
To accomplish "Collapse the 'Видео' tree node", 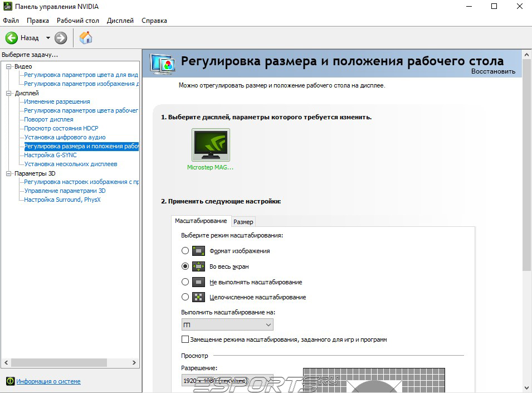I will pyautogui.click(x=9, y=66).
